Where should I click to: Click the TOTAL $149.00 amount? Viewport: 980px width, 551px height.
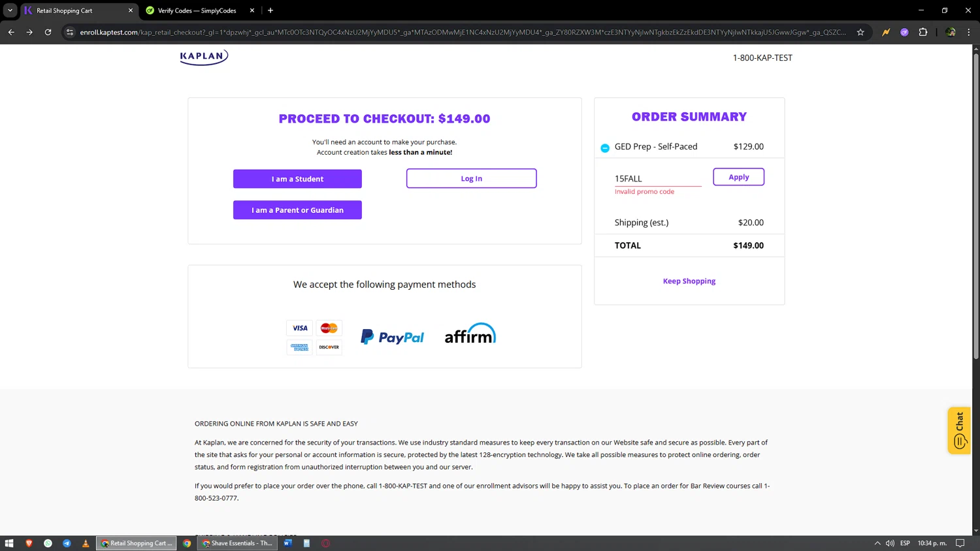coord(748,245)
